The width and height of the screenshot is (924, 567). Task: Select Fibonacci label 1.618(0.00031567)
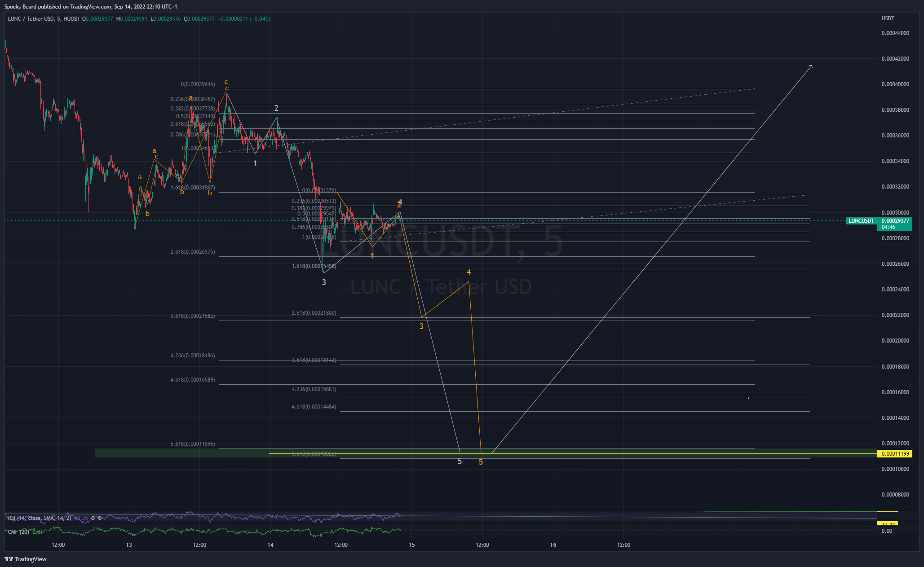point(193,188)
